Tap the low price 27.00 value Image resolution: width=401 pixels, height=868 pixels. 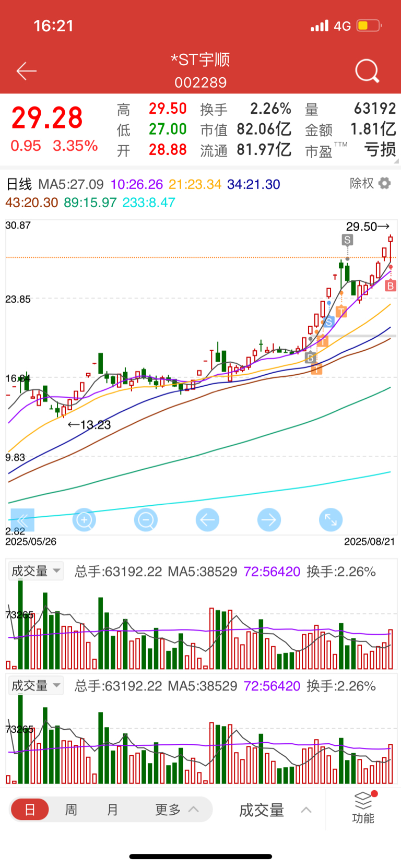[x=168, y=129]
